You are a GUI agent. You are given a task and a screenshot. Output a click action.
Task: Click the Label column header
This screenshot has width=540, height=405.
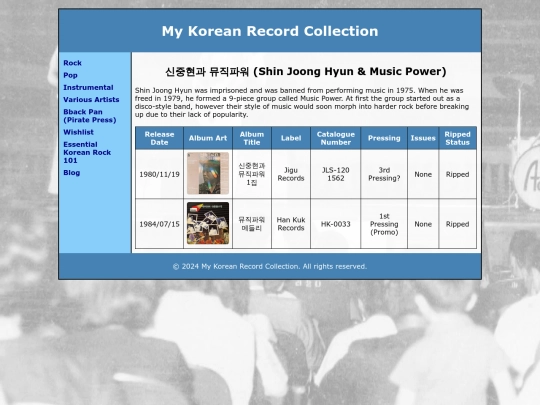click(x=291, y=138)
